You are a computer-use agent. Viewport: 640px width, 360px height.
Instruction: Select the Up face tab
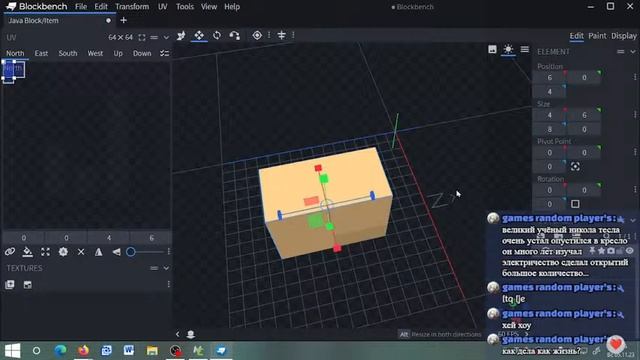pos(118,53)
